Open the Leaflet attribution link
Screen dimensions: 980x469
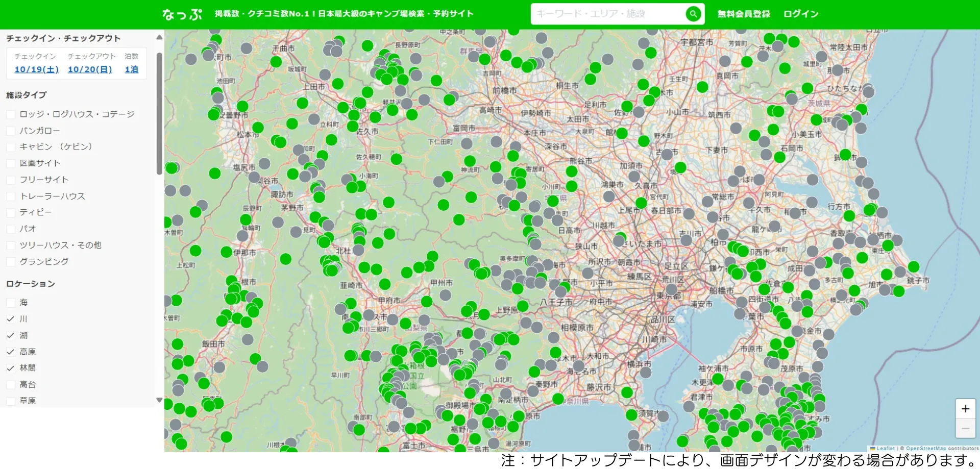pyautogui.click(x=885, y=449)
